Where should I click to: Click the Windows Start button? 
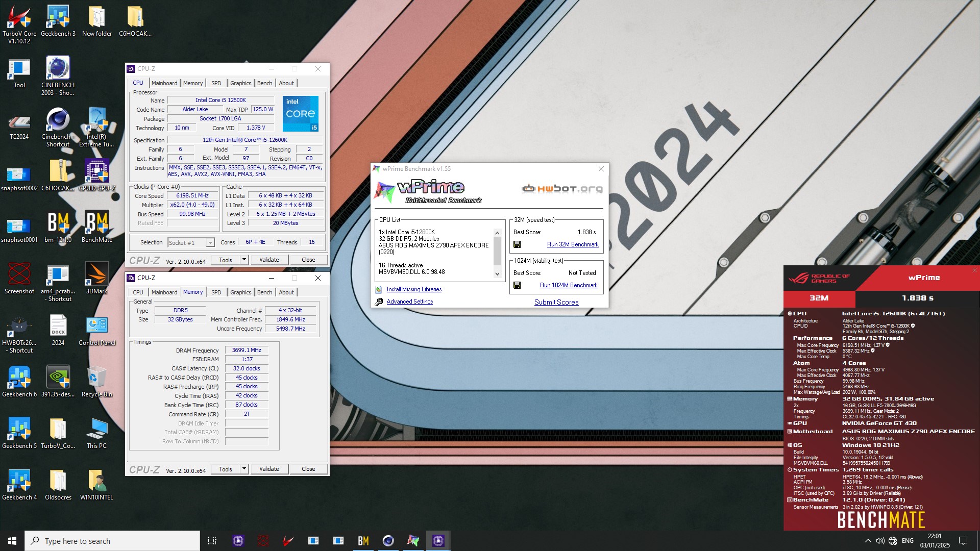click(12, 541)
